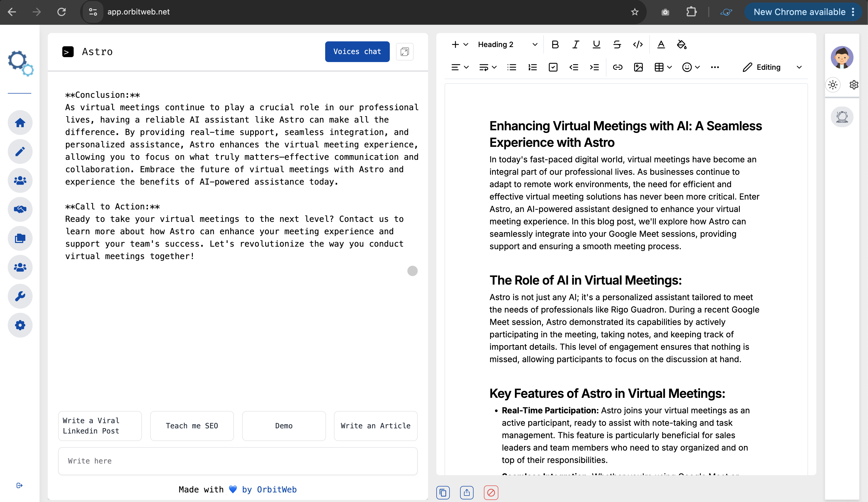
Task: Insert an image in the editor
Action: [638, 67]
